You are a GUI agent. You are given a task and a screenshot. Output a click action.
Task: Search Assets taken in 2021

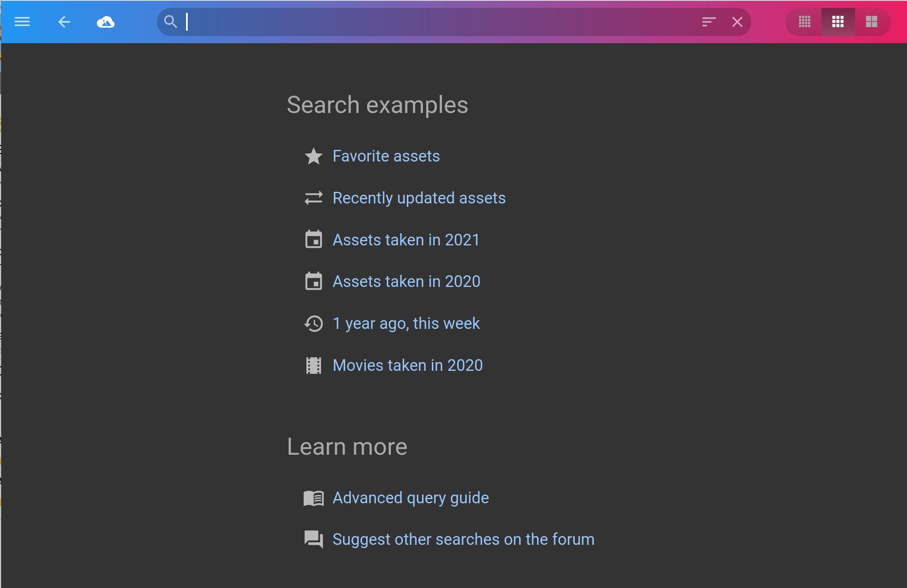click(x=406, y=240)
